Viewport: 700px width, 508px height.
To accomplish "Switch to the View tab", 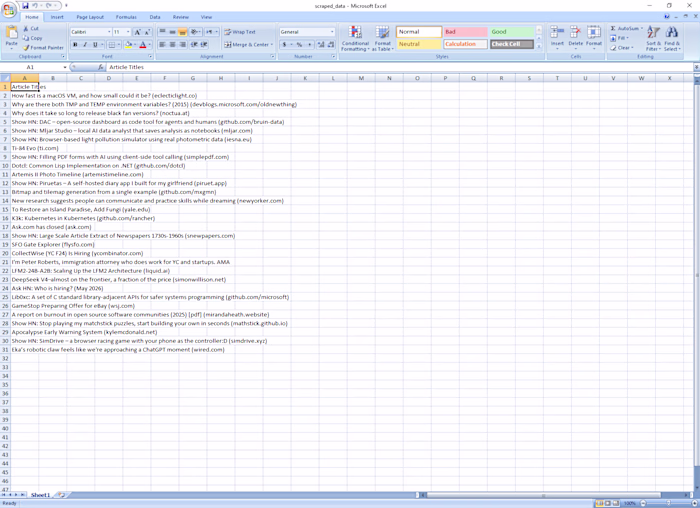I will pos(206,17).
